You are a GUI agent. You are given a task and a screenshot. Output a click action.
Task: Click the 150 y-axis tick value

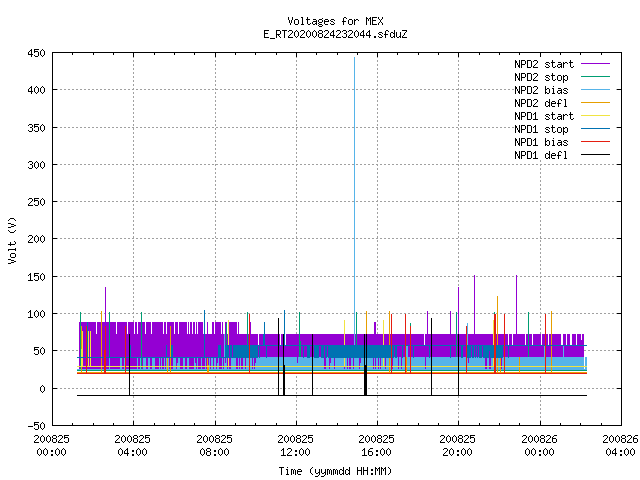(x=36, y=277)
